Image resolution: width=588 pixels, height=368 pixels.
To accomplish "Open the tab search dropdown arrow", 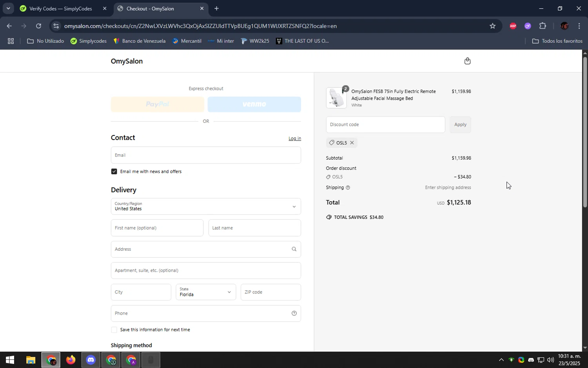I will pos(8,8).
